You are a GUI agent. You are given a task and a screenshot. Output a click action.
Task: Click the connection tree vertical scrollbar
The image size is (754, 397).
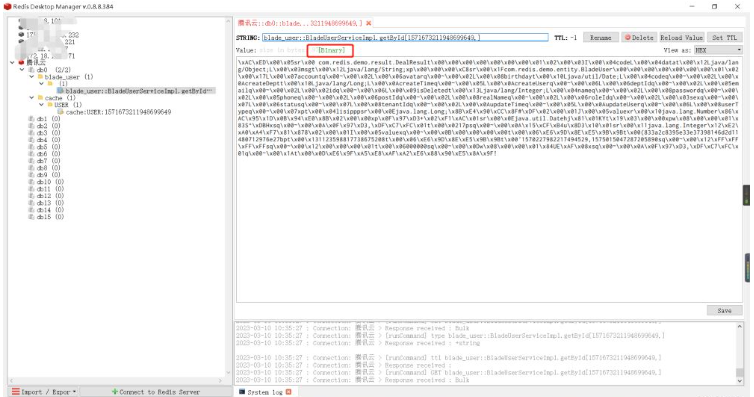click(x=228, y=197)
